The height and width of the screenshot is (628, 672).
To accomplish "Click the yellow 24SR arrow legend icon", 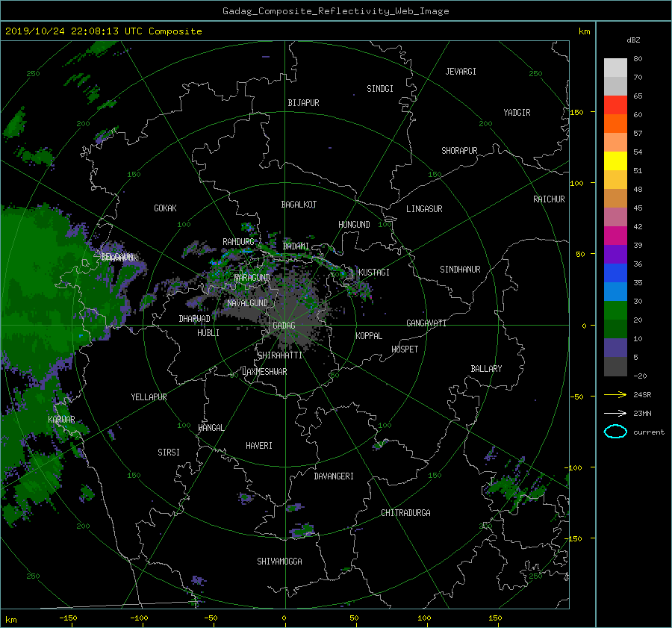I will click(615, 394).
